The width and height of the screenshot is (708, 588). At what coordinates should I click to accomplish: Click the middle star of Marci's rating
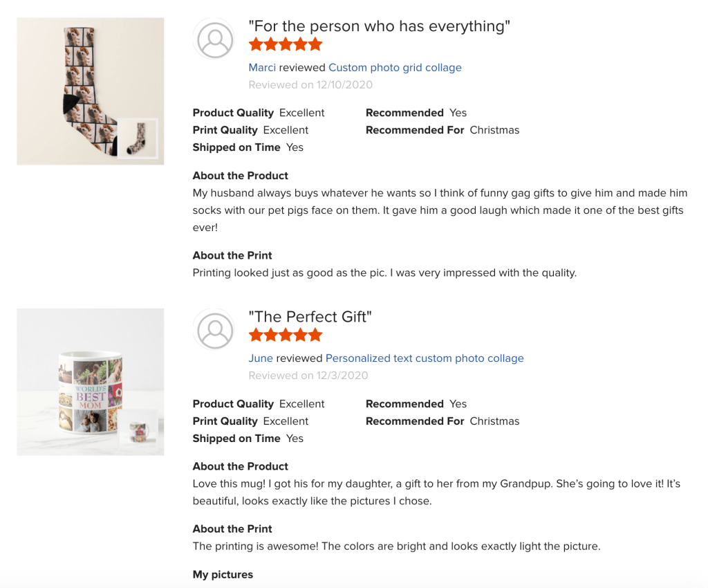(x=286, y=45)
